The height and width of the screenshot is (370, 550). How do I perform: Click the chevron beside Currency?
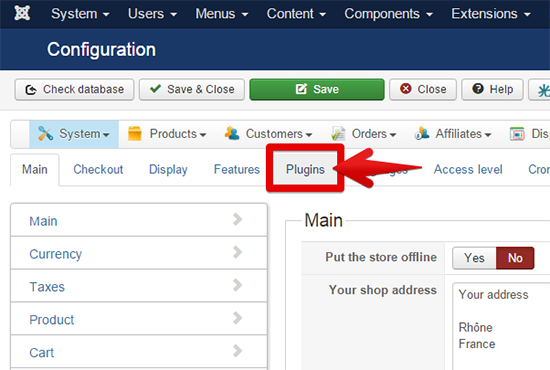237,252
